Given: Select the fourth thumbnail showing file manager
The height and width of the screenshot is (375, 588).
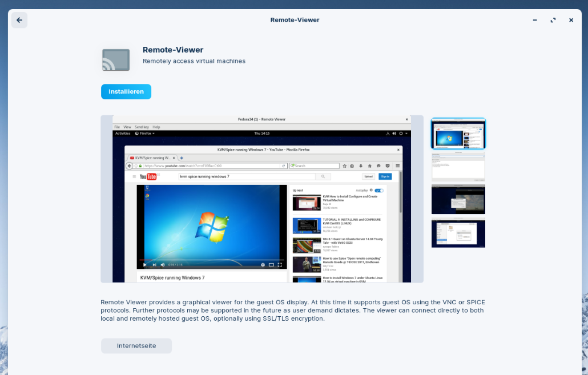Looking at the screenshot, I should pyautogui.click(x=458, y=233).
